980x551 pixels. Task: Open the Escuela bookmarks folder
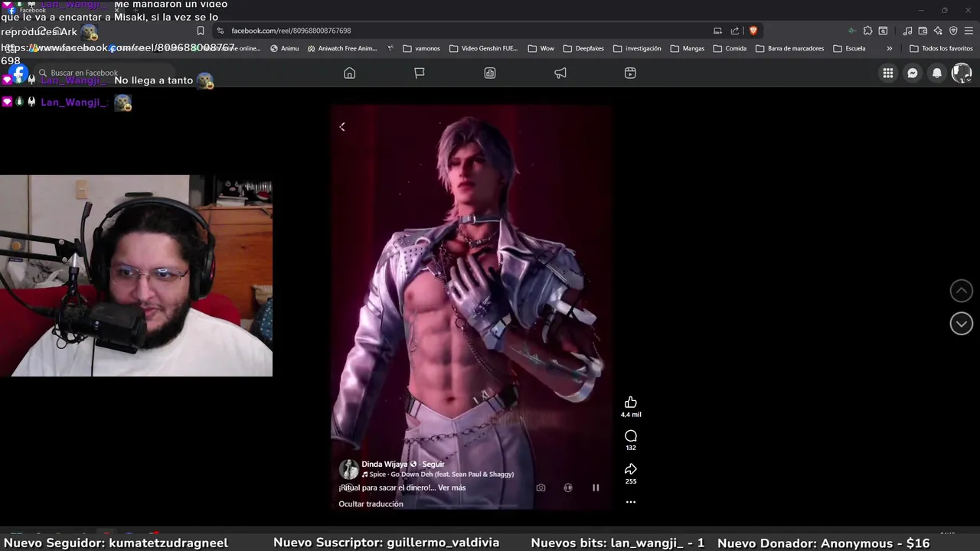tap(849, 48)
